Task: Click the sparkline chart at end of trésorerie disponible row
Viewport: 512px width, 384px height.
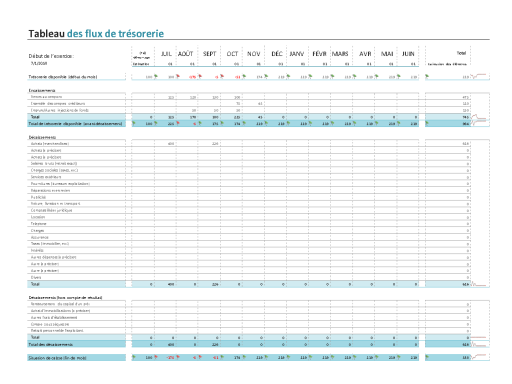Action: [x=480, y=76]
